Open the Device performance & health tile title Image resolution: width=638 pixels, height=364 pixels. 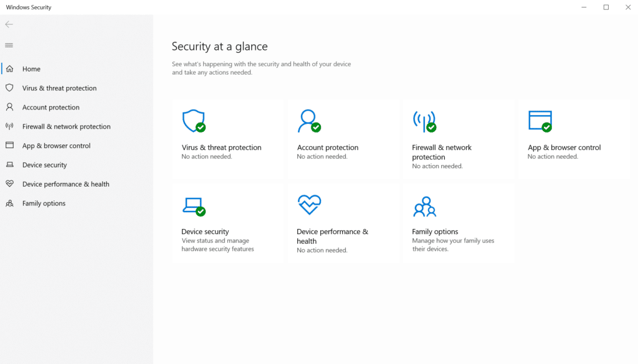coord(333,236)
